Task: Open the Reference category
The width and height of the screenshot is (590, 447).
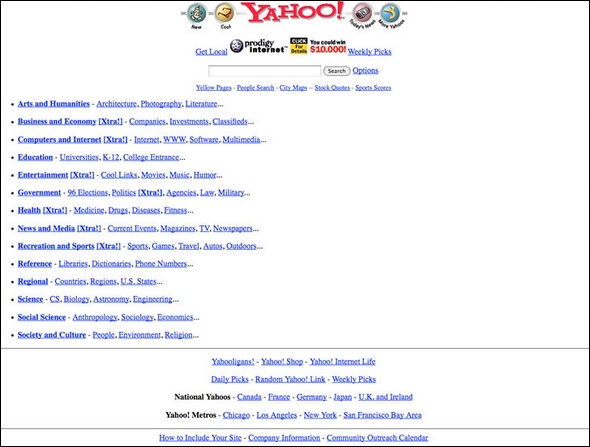Action: point(35,264)
